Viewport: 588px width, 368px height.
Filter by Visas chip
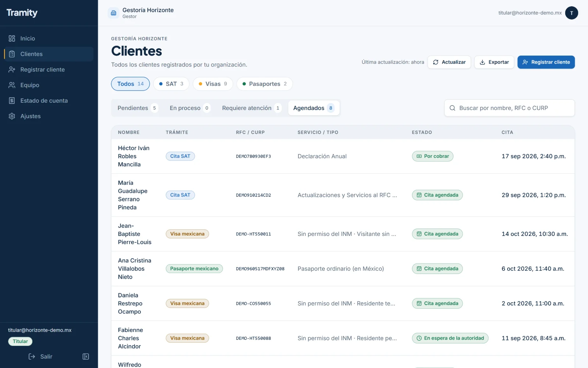pyautogui.click(x=213, y=84)
